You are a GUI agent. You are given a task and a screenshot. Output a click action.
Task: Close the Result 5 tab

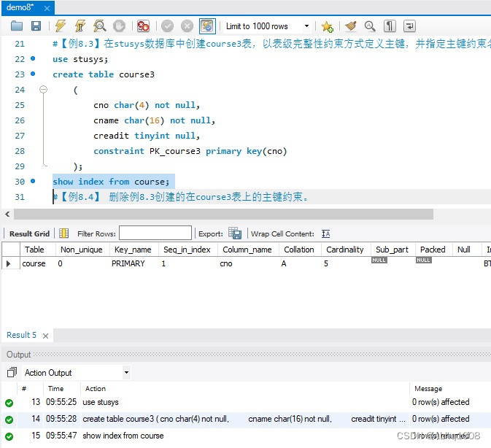(45, 336)
